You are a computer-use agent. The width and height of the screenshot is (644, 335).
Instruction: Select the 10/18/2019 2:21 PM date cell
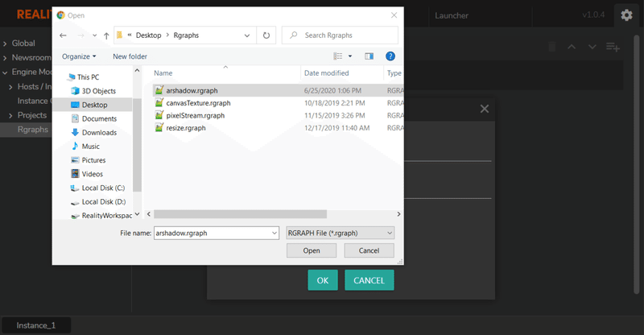[334, 103]
